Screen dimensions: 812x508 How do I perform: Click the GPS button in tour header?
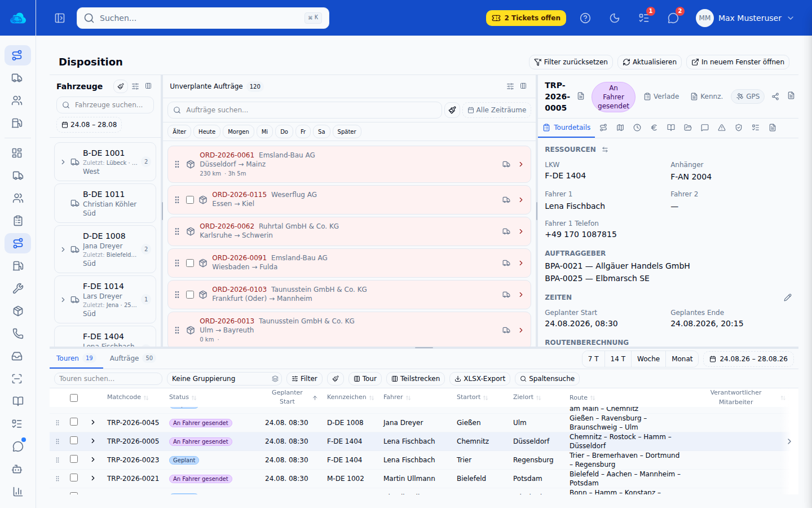[748, 97]
